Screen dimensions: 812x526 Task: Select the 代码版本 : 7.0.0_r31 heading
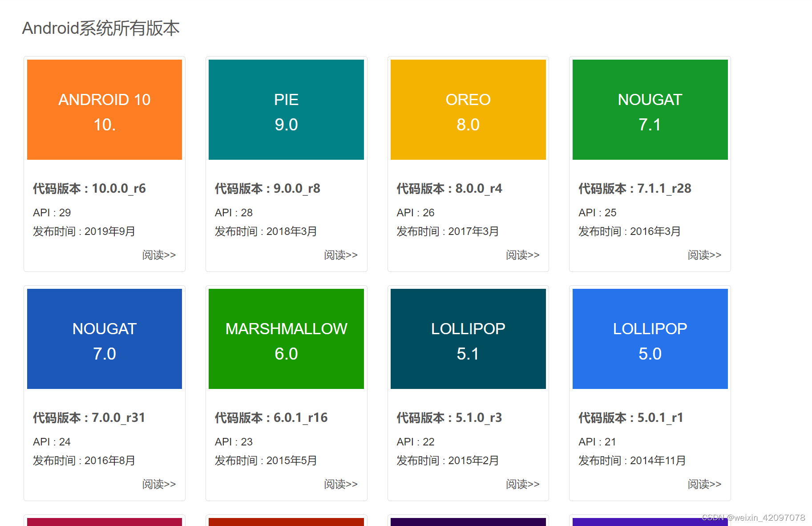coord(89,418)
